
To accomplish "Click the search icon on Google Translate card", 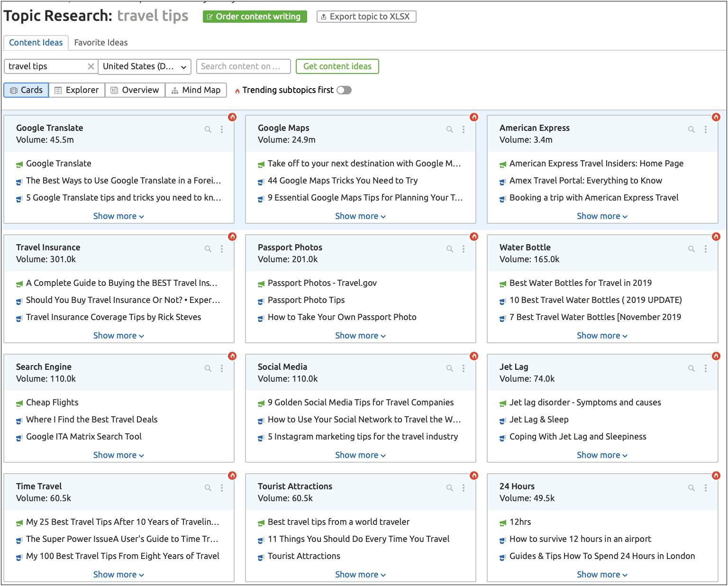I will point(208,129).
